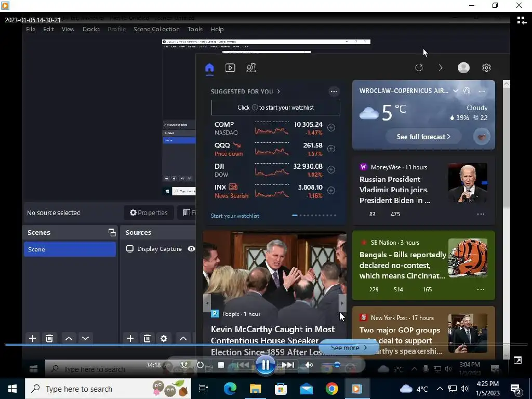Open the OBS View menu
The width and height of the screenshot is (532, 399).
[x=68, y=29]
